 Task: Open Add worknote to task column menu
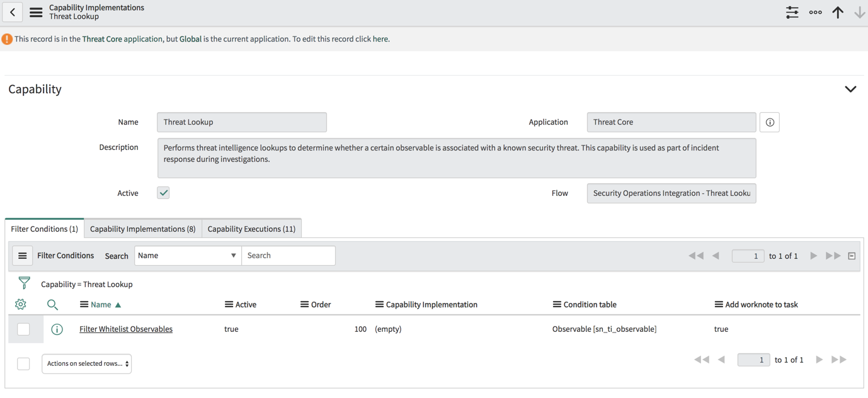pos(719,305)
